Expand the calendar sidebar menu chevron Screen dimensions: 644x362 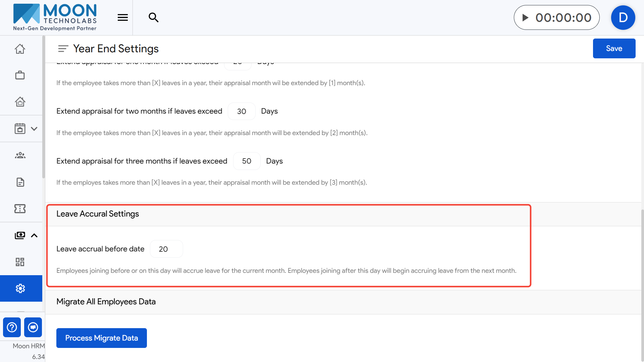pyautogui.click(x=34, y=129)
